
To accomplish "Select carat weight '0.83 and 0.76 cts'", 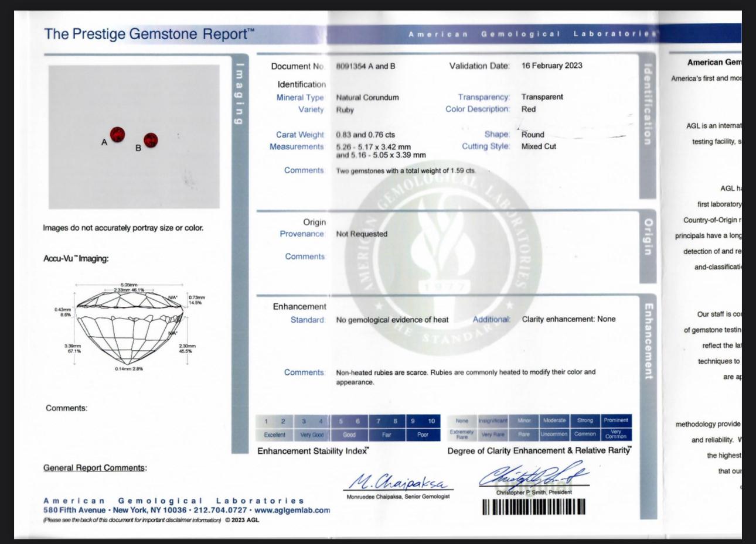I will click(366, 135).
